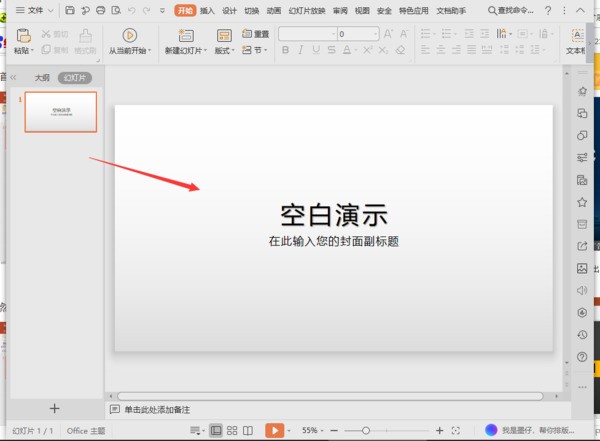600x441 pixels.
Task: Expand the 版式 layout dropdown
Action: click(225, 50)
